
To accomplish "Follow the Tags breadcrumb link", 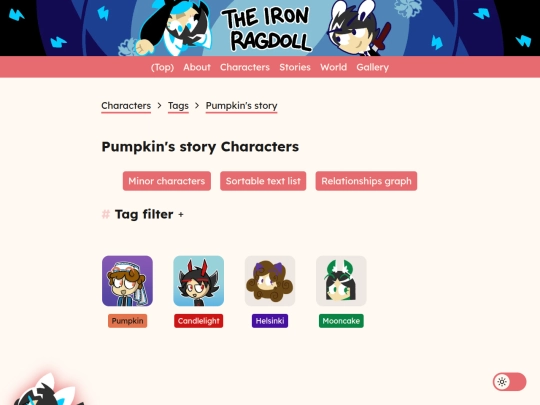I will click(178, 106).
